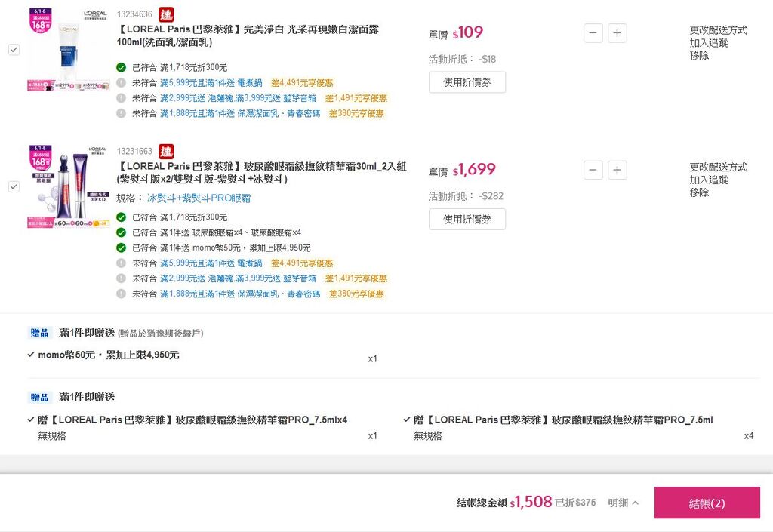Click cleanser's 差4,491元享優惠 label
The height and width of the screenshot is (532, 773).
point(302,83)
